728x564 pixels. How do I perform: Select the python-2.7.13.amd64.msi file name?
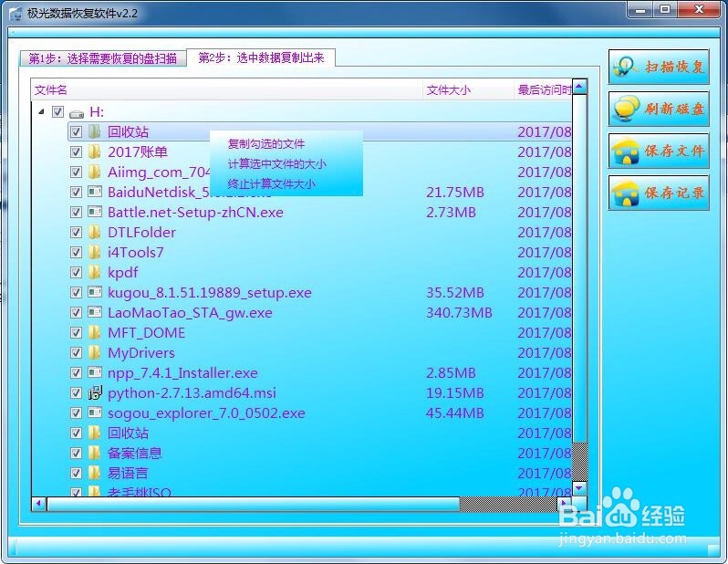coord(192,393)
